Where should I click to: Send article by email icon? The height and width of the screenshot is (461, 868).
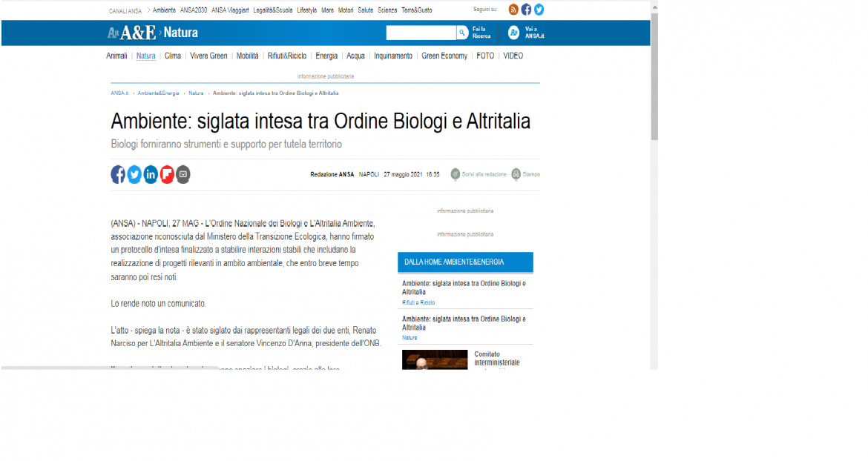point(183,174)
